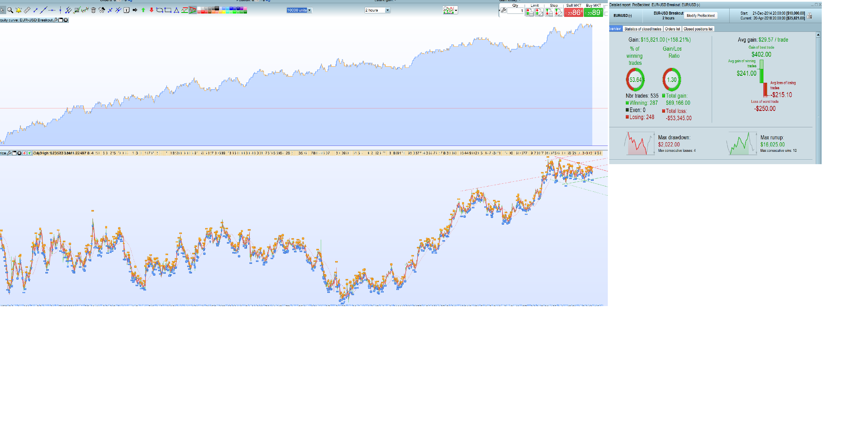Screen dimensions: 868x437
Task: Open the 2 hours timeframe dropdown
Action: pyautogui.click(x=388, y=10)
